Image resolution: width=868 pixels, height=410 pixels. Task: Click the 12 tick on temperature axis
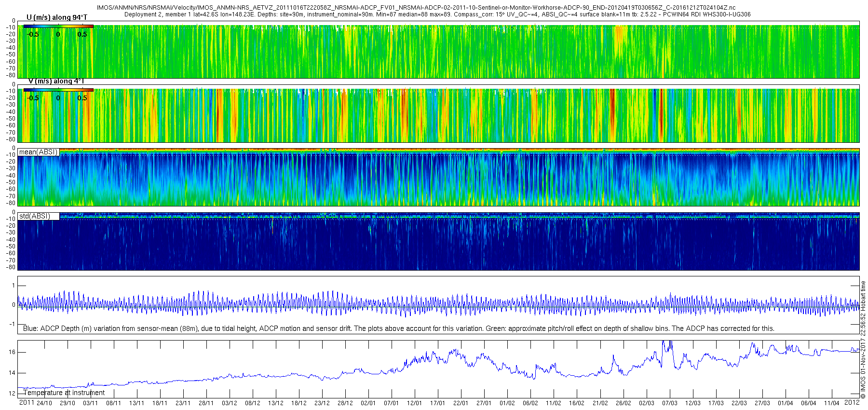[12, 394]
